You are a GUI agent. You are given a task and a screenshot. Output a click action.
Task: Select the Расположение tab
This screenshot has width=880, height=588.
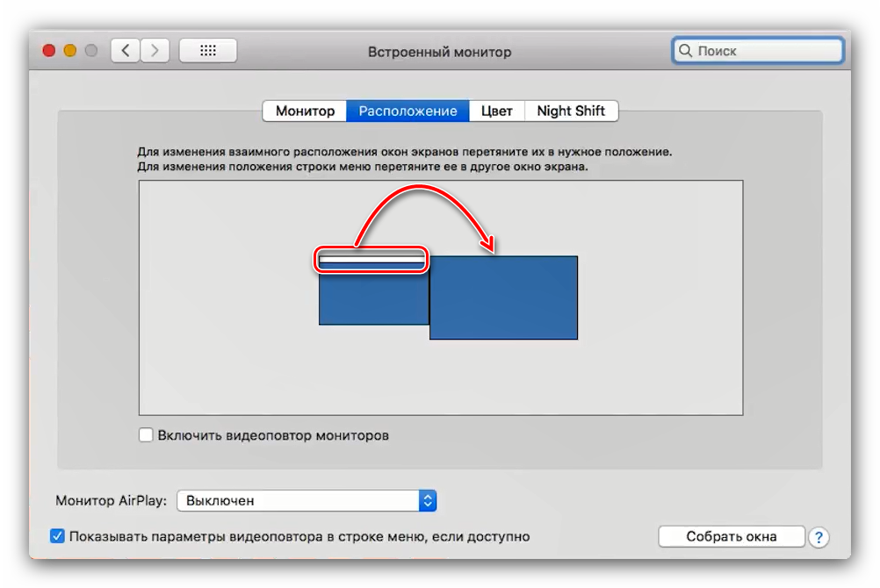pos(408,111)
